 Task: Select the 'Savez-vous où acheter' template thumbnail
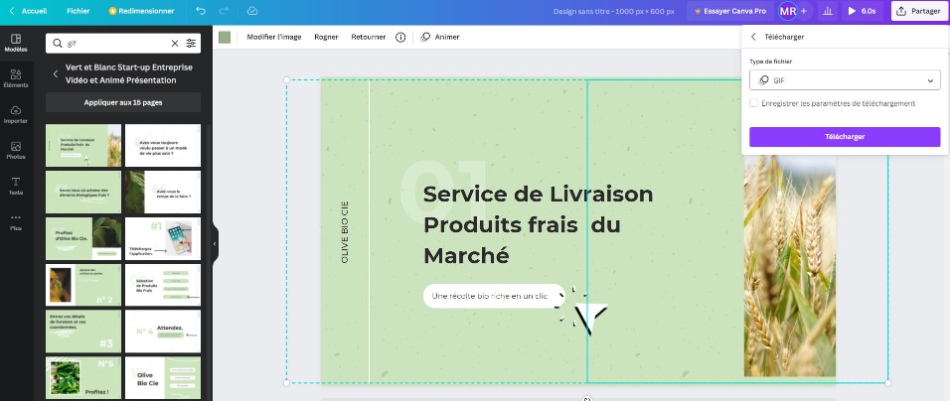[84, 192]
